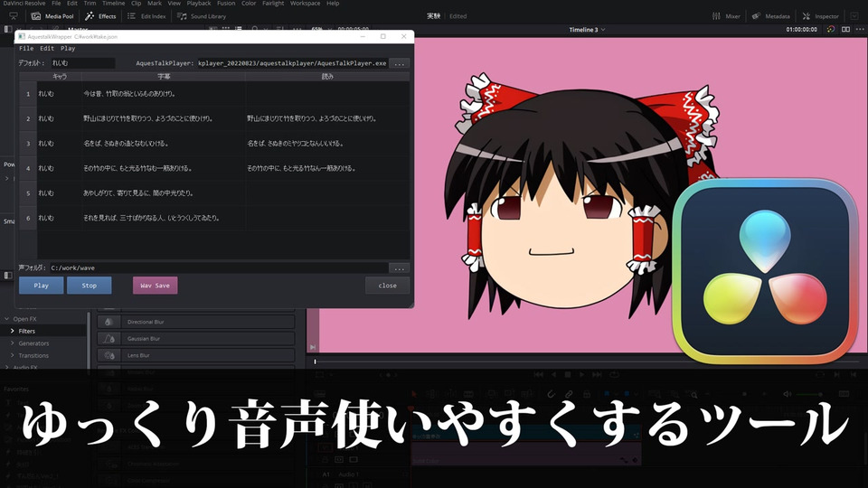Select the Gaussian Blur effect entry

(196, 338)
